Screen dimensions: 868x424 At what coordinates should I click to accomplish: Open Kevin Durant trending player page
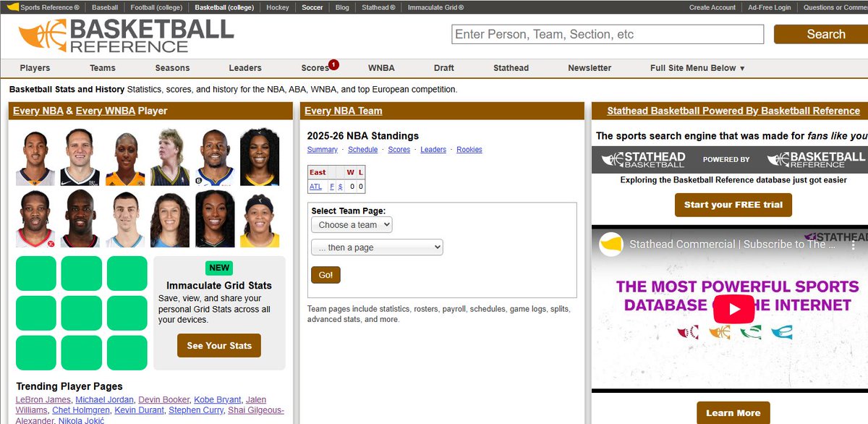pyautogui.click(x=137, y=411)
